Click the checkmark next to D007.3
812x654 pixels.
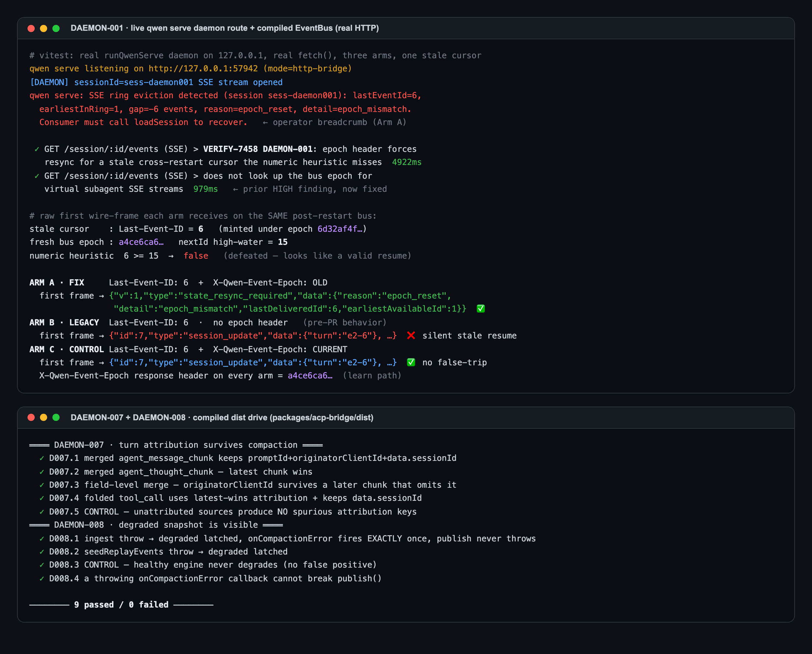click(42, 485)
